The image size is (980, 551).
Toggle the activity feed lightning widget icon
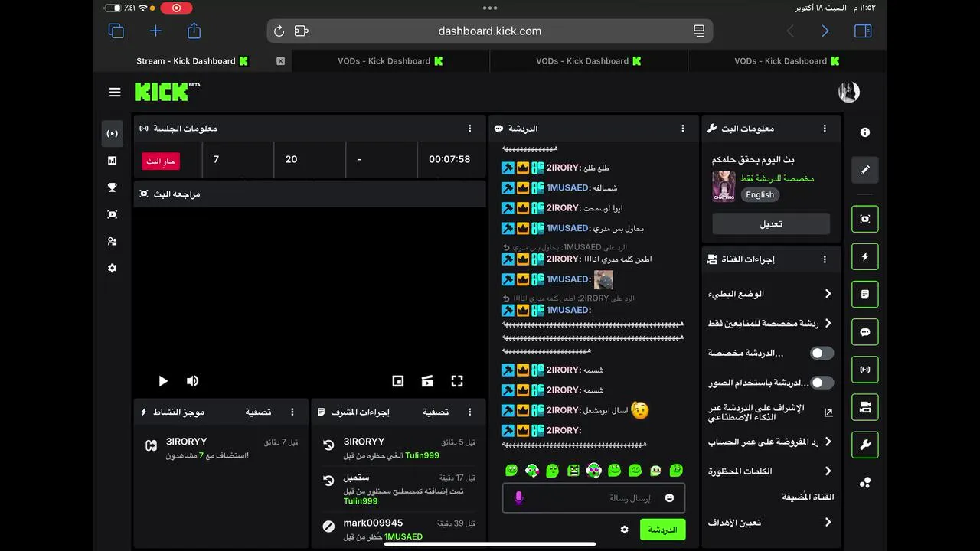click(x=864, y=256)
